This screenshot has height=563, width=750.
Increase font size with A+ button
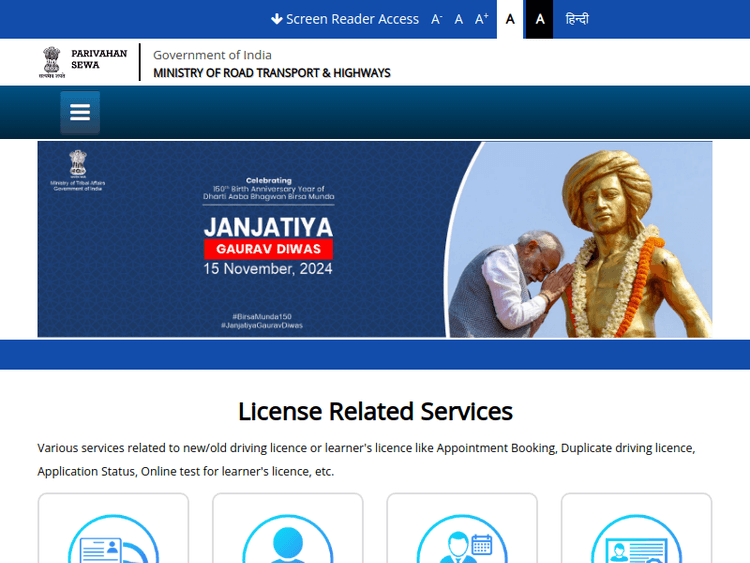click(x=481, y=19)
